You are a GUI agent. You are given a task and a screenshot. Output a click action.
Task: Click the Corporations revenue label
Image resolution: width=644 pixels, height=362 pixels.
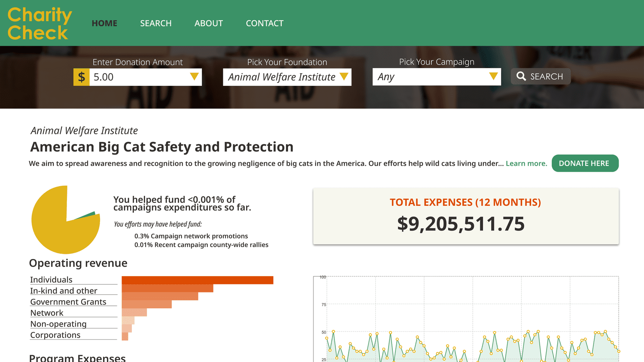[x=55, y=335]
